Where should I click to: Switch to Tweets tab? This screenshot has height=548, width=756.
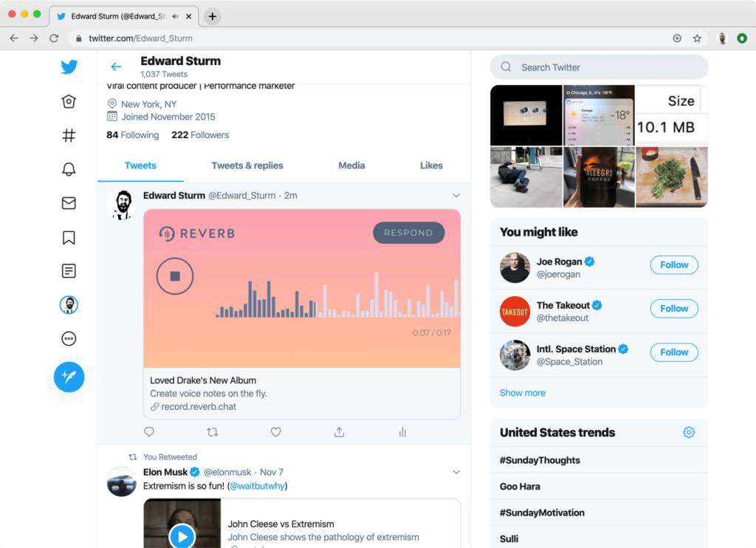(x=140, y=165)
